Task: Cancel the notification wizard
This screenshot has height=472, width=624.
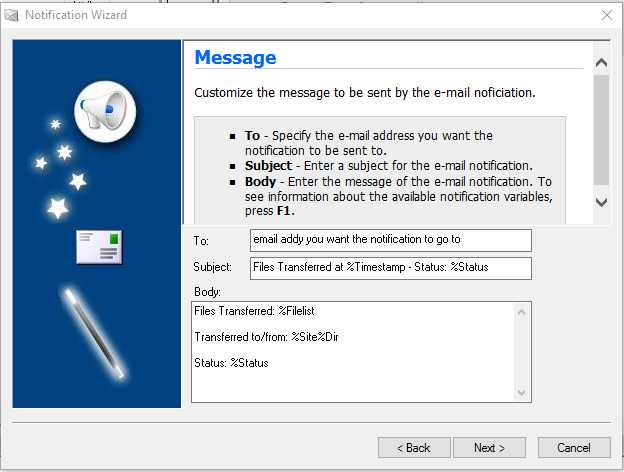Action: click(x=574, y=448)
